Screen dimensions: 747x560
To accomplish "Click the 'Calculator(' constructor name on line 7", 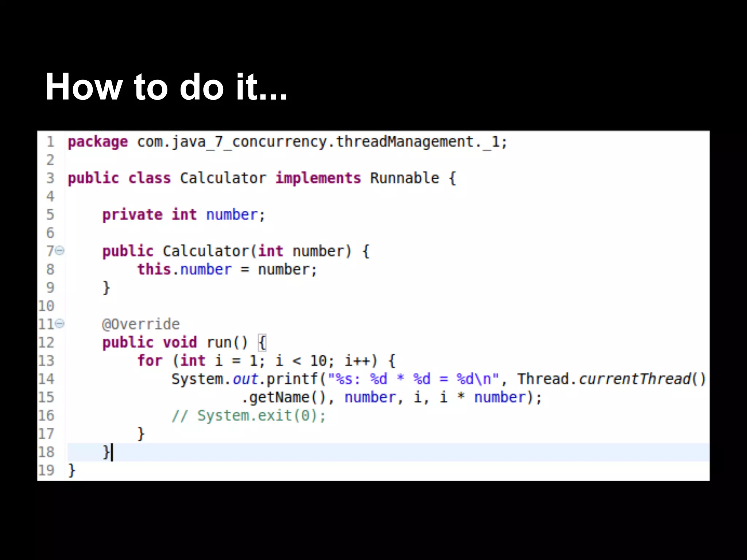I will click(x=210, y=251).
